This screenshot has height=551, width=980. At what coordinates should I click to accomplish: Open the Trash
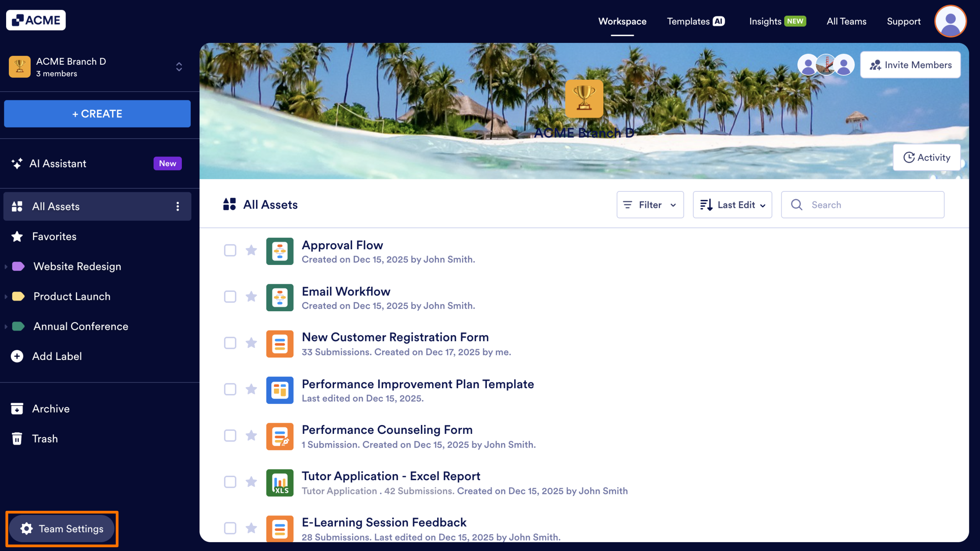45,438
